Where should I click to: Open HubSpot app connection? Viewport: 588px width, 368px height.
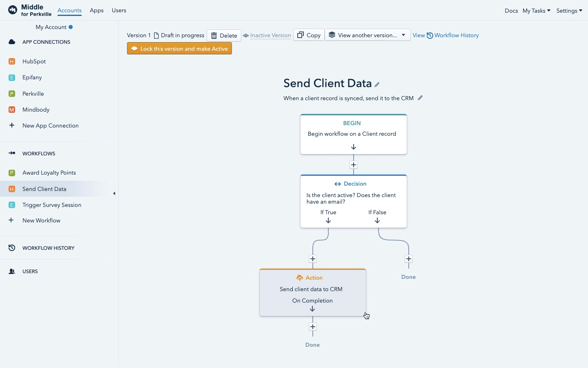click(34, 61)
